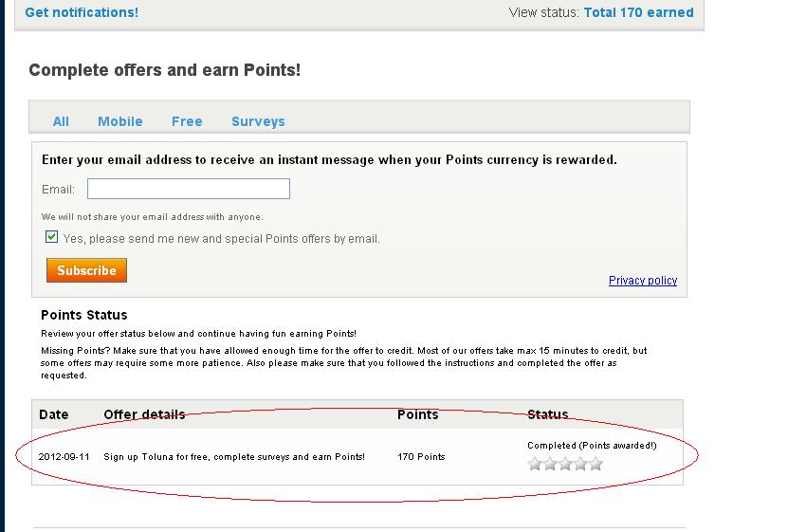Click the Get notifications! link

[x=82, y=12]
